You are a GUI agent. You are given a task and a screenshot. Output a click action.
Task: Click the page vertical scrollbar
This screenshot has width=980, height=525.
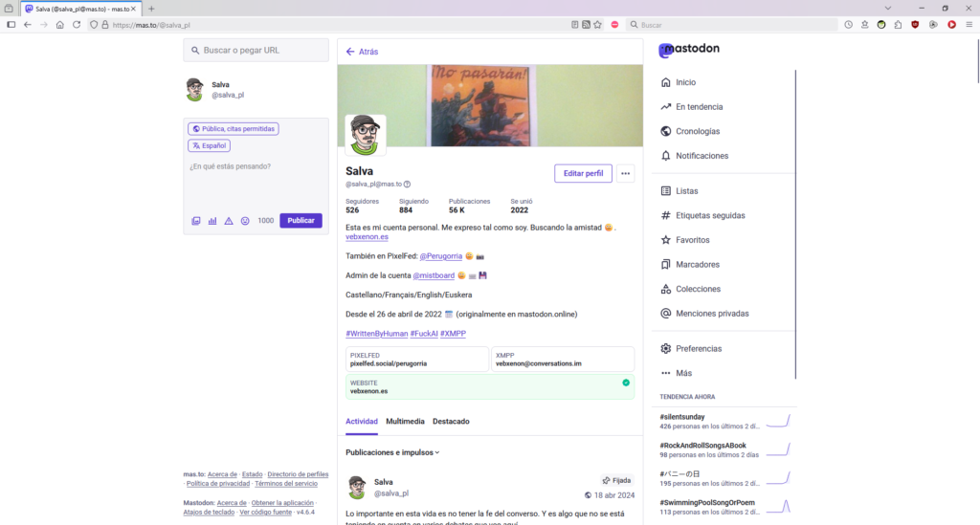(x=977, y=59)
